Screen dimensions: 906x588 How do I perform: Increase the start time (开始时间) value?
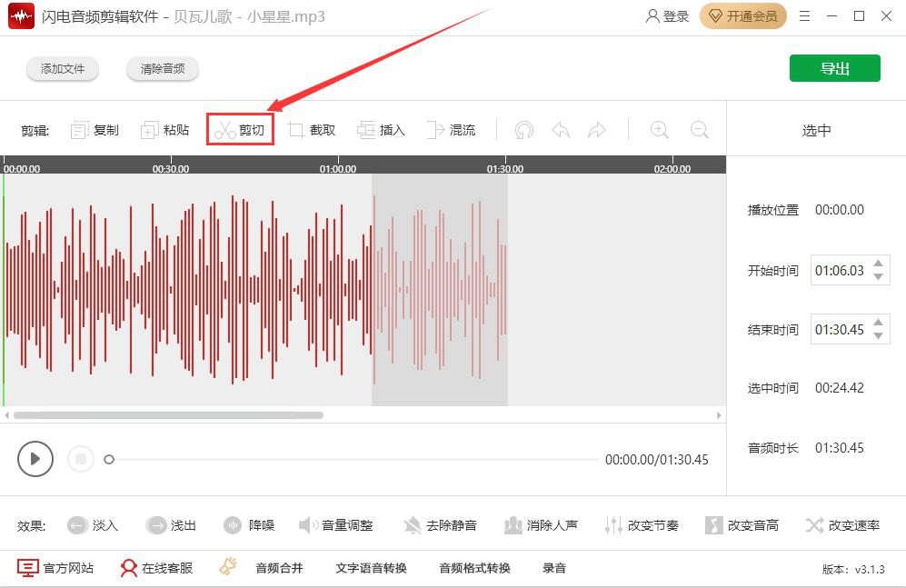(878, 264)
